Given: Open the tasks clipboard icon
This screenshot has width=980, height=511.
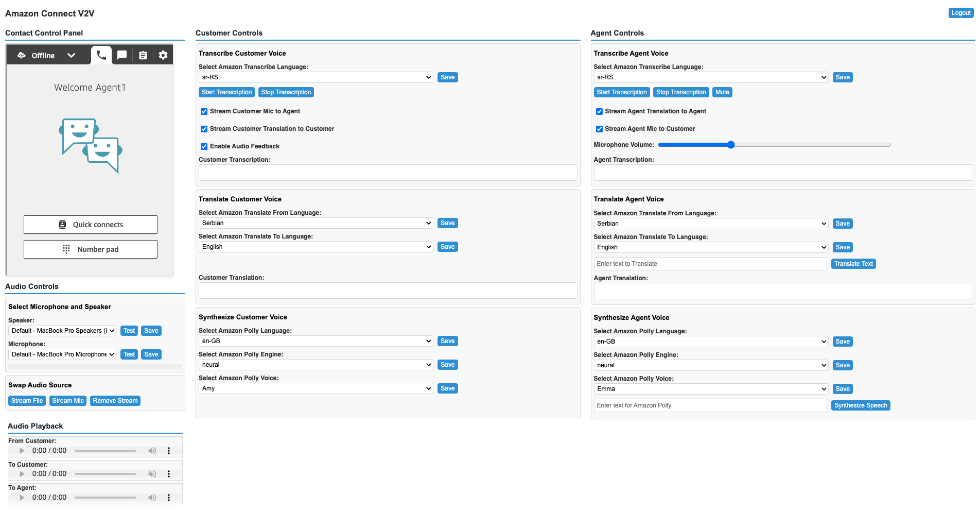Looking at the screenshot, I should click(143, 55).
